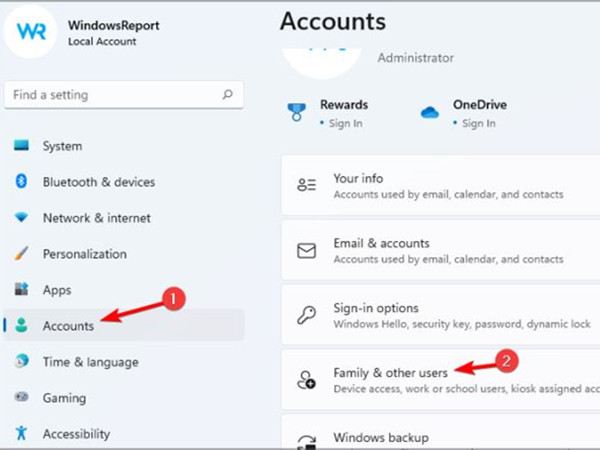
Task: Click the OneDrive cloud icon
Action: [430, 112]
